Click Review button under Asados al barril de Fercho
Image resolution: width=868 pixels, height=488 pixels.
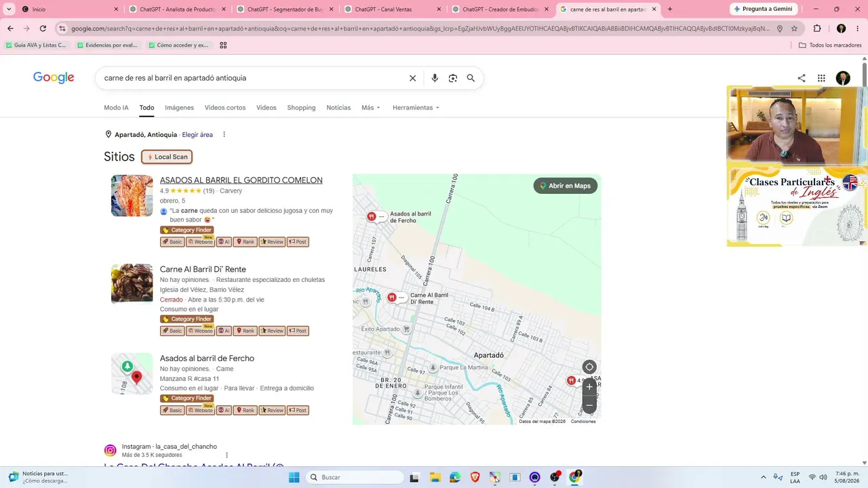click(x=272, y=410)
